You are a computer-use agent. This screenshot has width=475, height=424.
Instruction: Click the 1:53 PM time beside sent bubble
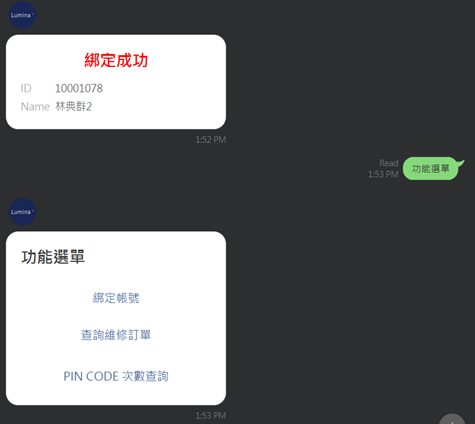coord(383,174)
